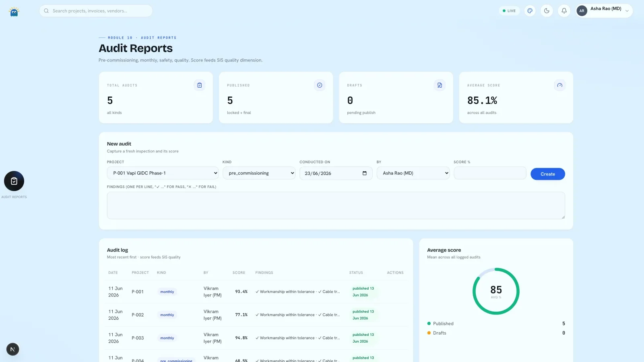This screenshot has height=362, width=644.
Task: Click the monthly tag in P-002 row
Action: click(x=167, y=315)
